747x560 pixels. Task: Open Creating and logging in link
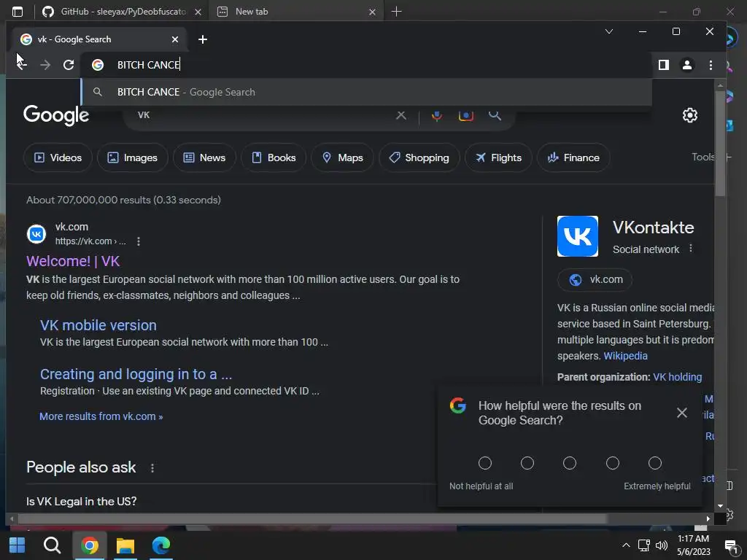[136, 374]
